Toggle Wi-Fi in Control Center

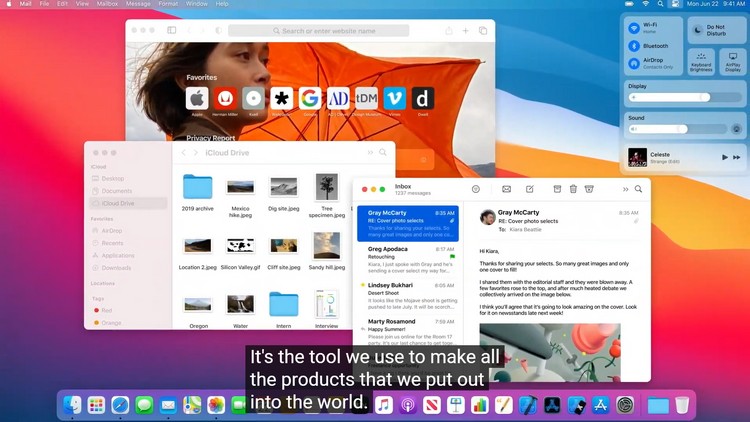coord(635,28)
